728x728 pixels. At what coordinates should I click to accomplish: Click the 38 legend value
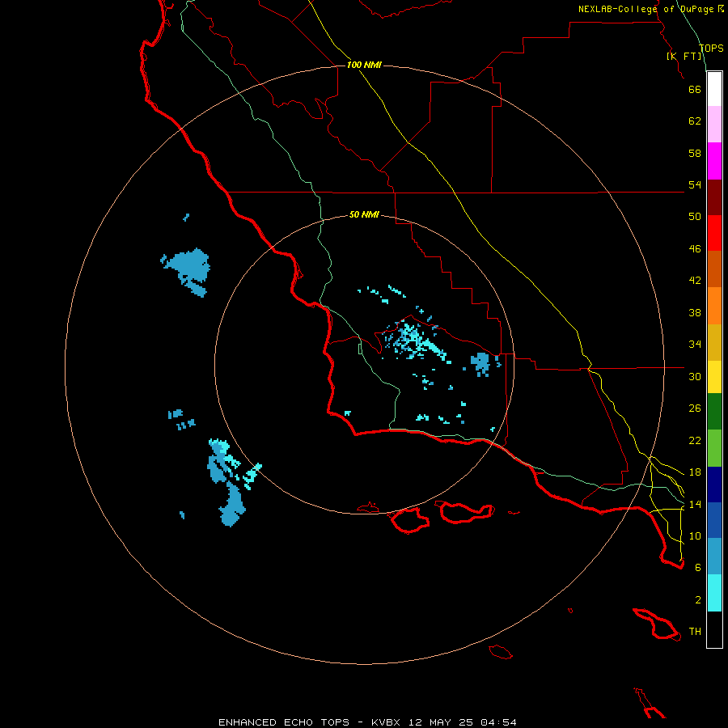tap(695, 312)
